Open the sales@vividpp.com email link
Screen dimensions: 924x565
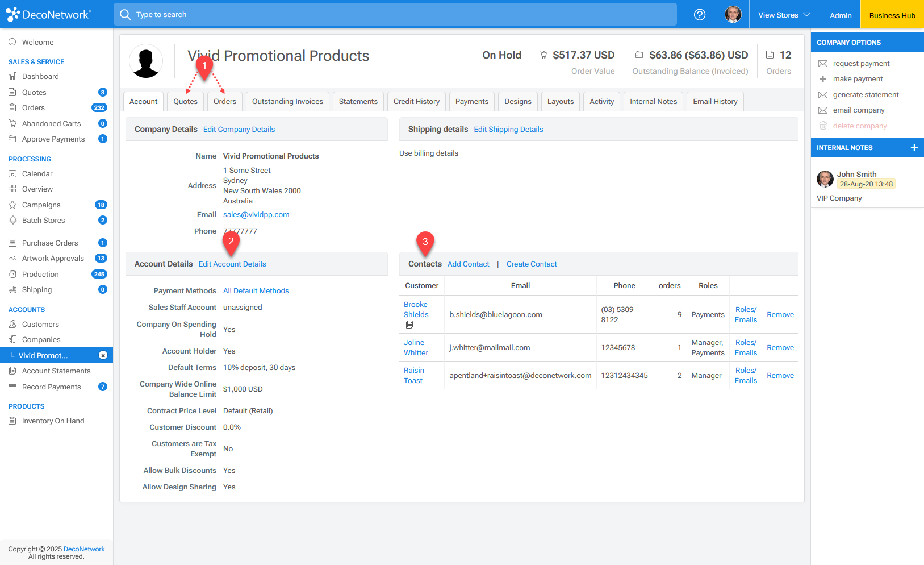[x=256, y=214]
